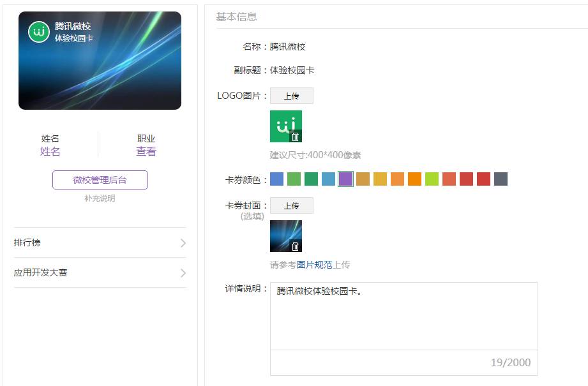The image size is (588, 386).
Task: Select the lime green card color swatch
Action: coord(432,179)
